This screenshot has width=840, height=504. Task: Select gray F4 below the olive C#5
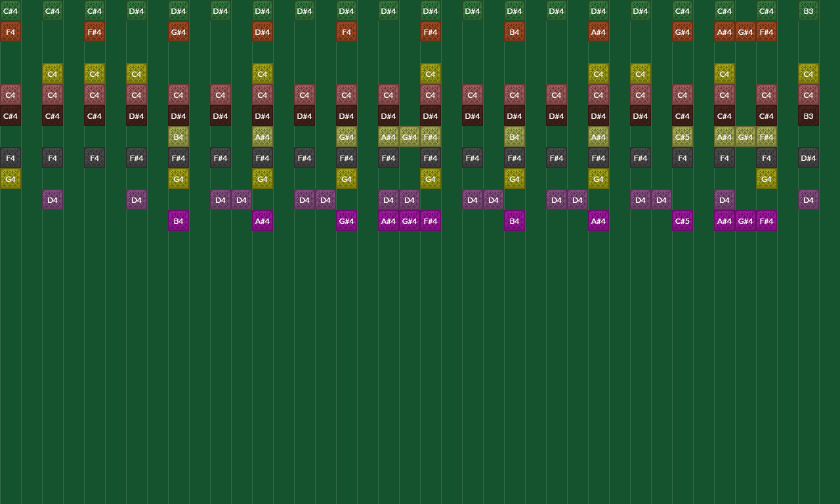[682, 157]
